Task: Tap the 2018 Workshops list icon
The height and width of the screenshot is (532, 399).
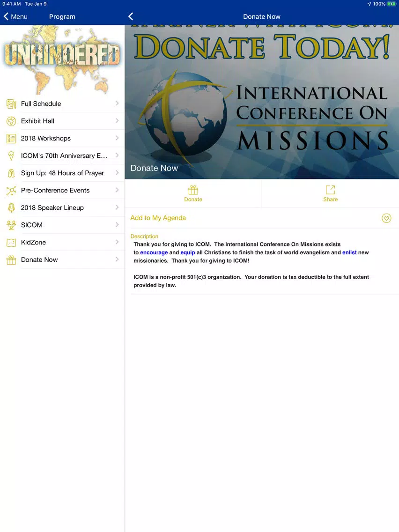Action: tap(11, 139)
